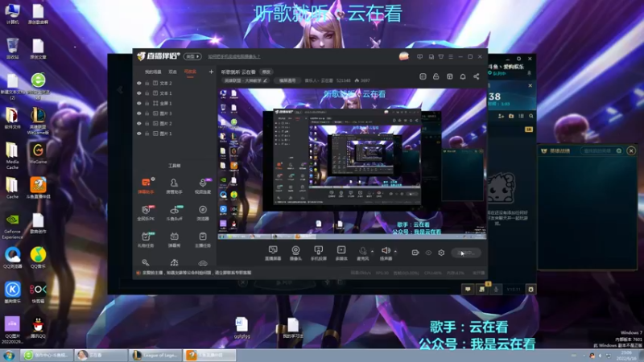Open the Word document on desktop
This screenshot has height=362, width=644.
point(242,327)
